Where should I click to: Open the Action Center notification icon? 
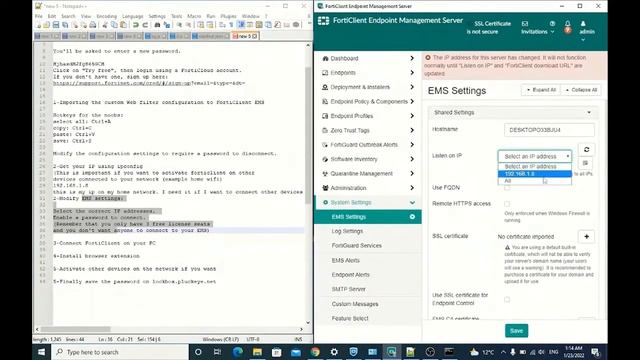click(x=595, y=351)
